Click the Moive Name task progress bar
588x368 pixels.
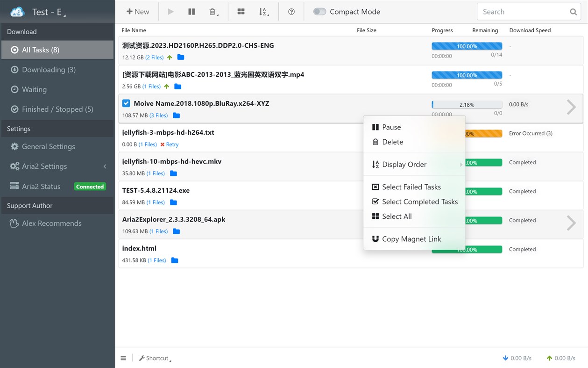coord(467,104)
